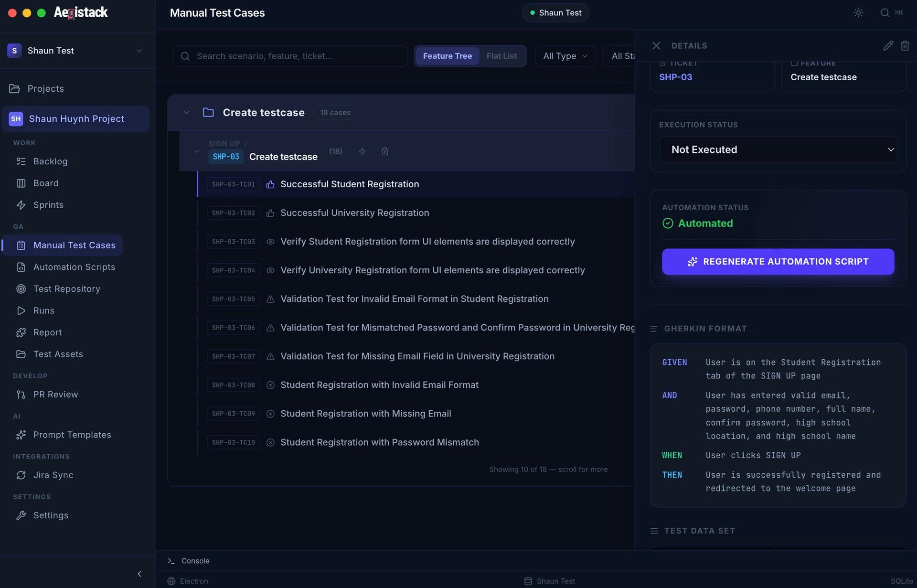The image size is (917, 588).
Task: Click Regenerate Automation Script button
Action: click(x=778, y=262)
